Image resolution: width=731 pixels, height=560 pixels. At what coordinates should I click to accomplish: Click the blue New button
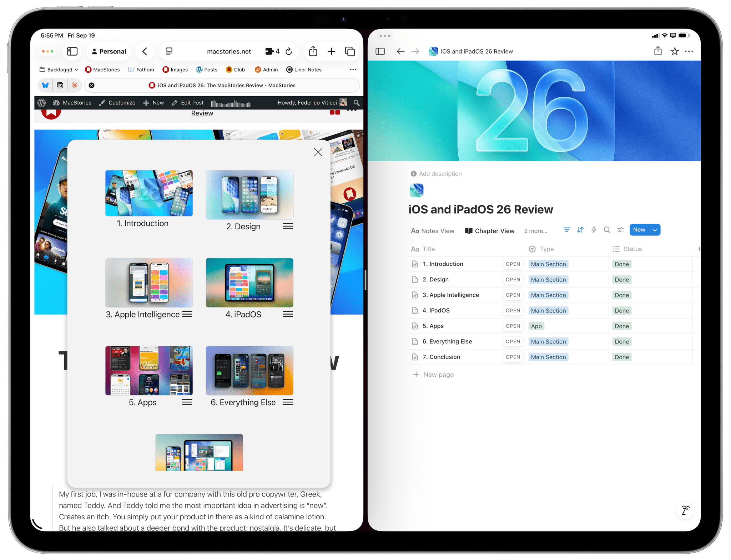[639, 230]
